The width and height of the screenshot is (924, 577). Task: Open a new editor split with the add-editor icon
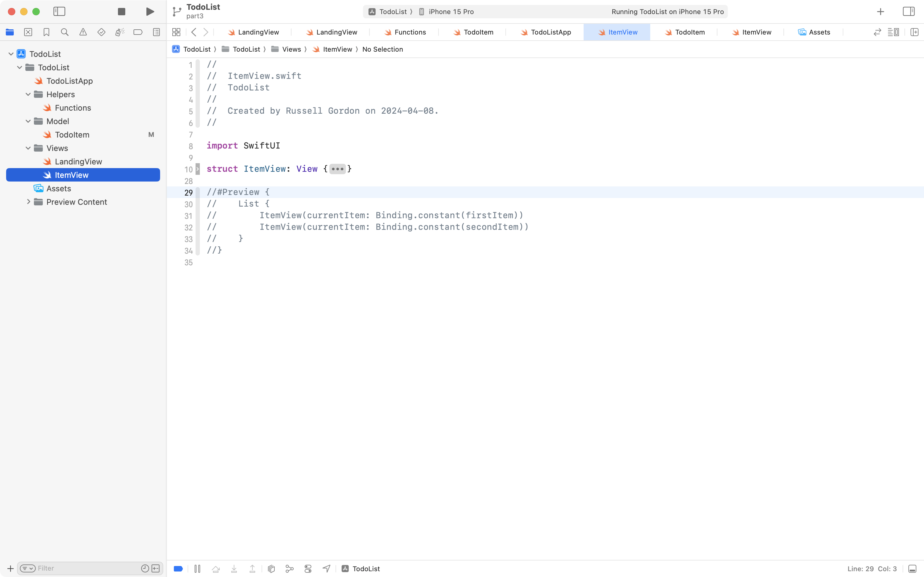tap(915, 32)
